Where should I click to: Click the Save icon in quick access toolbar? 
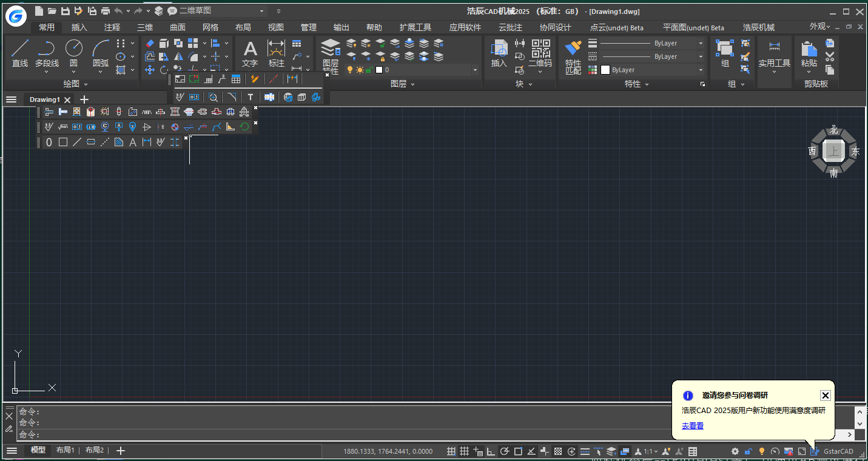point(65,11)
